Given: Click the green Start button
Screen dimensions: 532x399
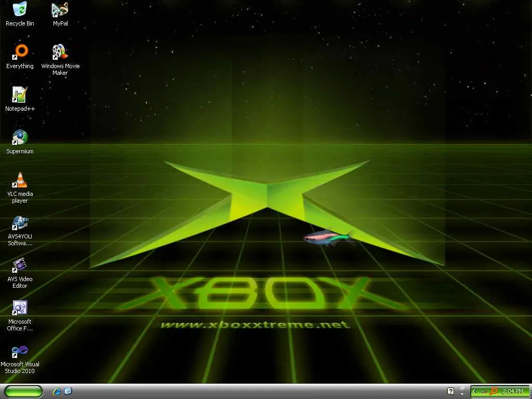Looking at the screenshot, I should 24,391.
